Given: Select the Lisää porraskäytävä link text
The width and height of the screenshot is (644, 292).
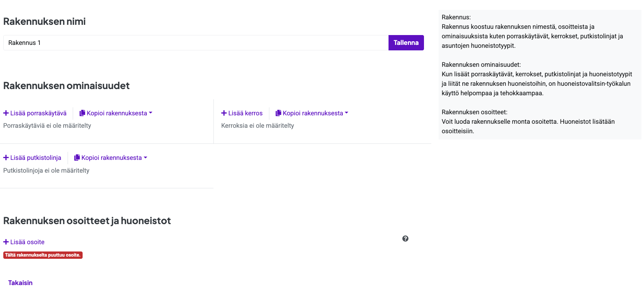Looking at the screenshot, I should 38,113.
